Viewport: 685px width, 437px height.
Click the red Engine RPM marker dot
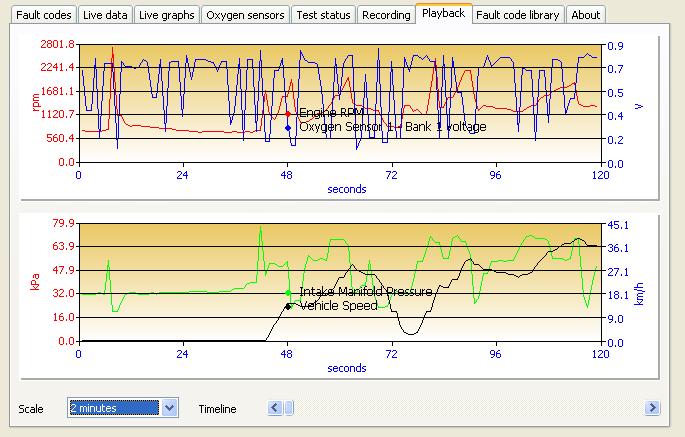point(288,114)
